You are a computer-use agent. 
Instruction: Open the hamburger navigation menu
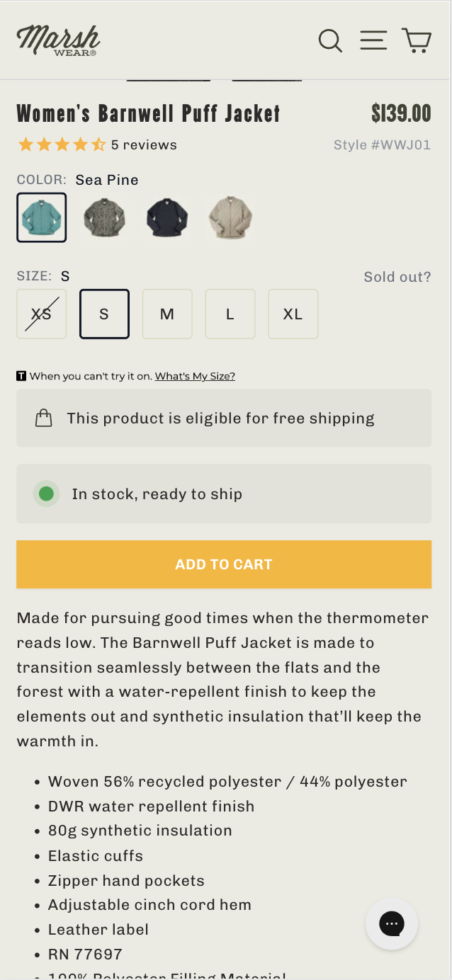point(373,40)
